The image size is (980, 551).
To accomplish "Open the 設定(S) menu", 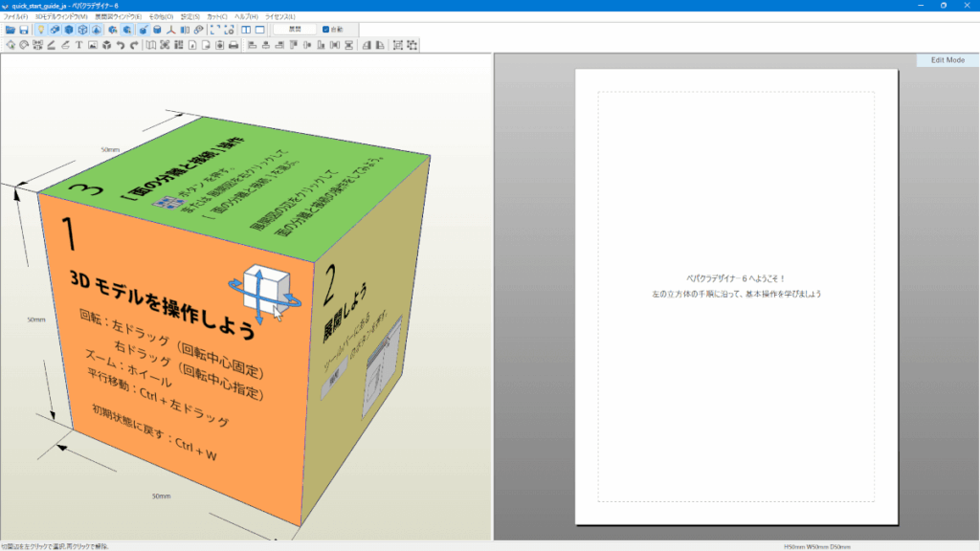I will tap(190, 17).
